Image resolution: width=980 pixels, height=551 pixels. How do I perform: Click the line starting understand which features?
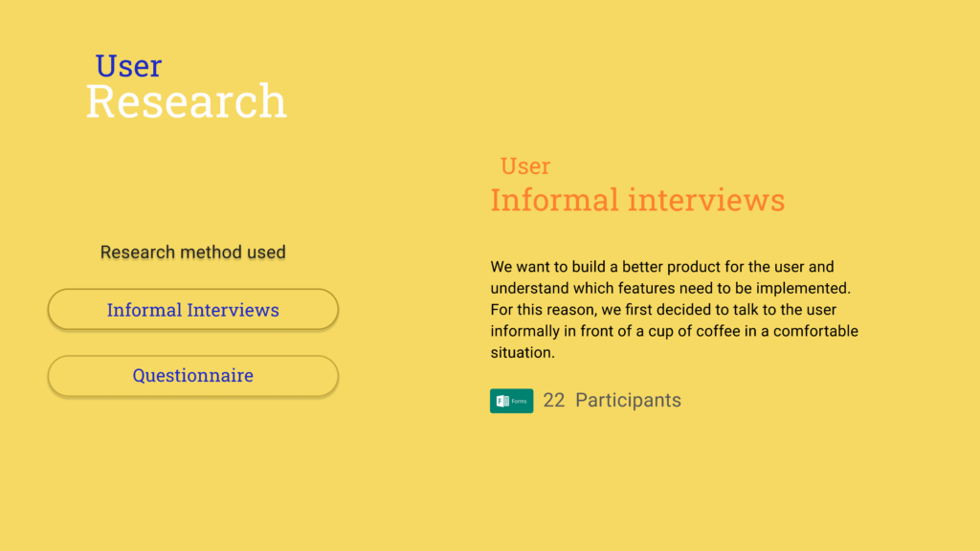(671, 288)
